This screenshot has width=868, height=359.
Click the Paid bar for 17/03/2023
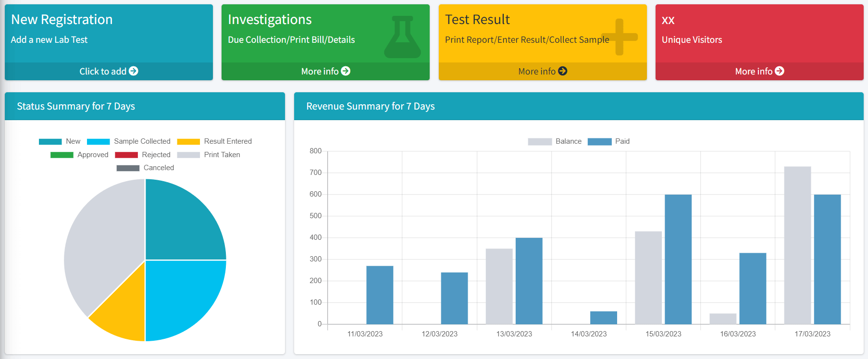tap(827, 259)
